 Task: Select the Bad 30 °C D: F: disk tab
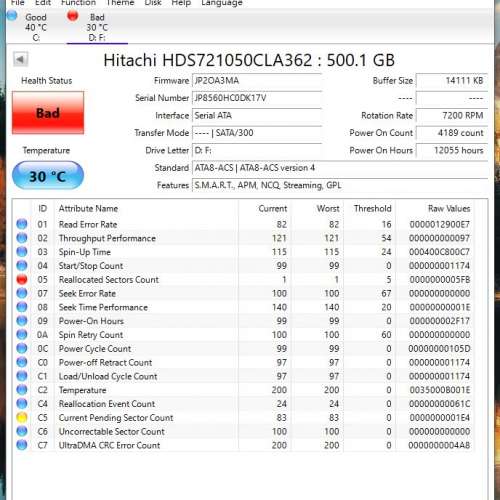click(97, 27)
